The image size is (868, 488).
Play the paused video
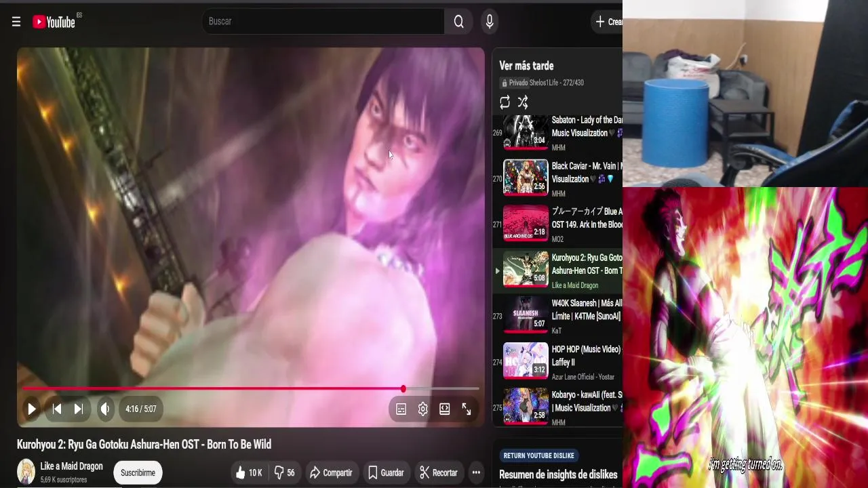coord(31,409)
